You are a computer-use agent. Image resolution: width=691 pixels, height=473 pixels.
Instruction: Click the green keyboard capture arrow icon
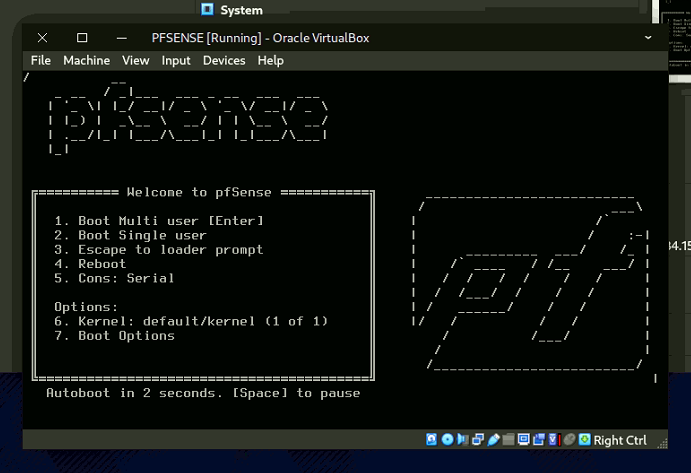[585, 440]
